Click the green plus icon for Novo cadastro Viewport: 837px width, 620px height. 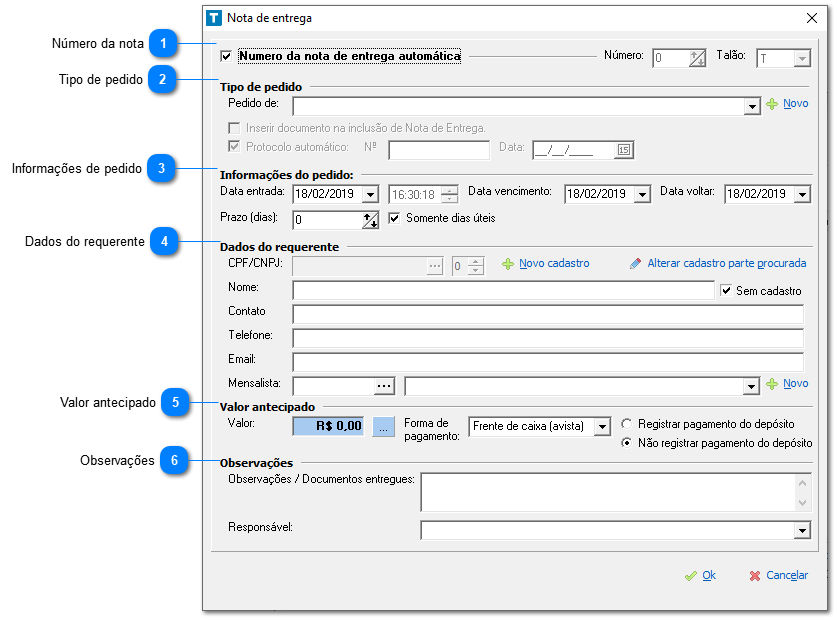[508, 264]
